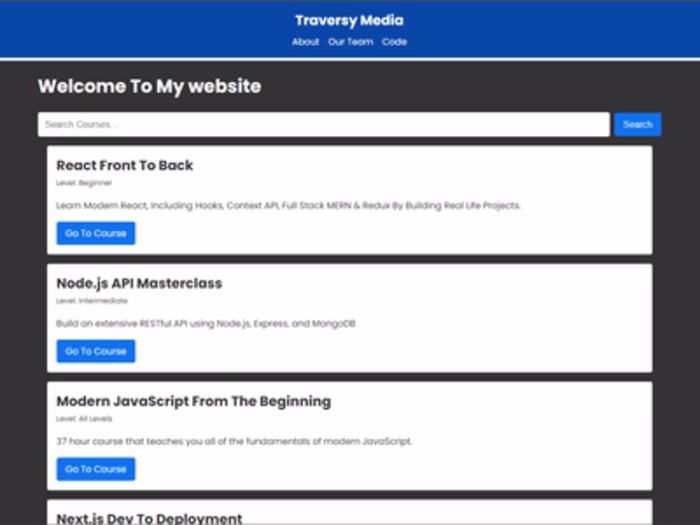Click the Next.js Dev To Deployment heading
This screenshot has height=525, width=700.
click(149, 518)
